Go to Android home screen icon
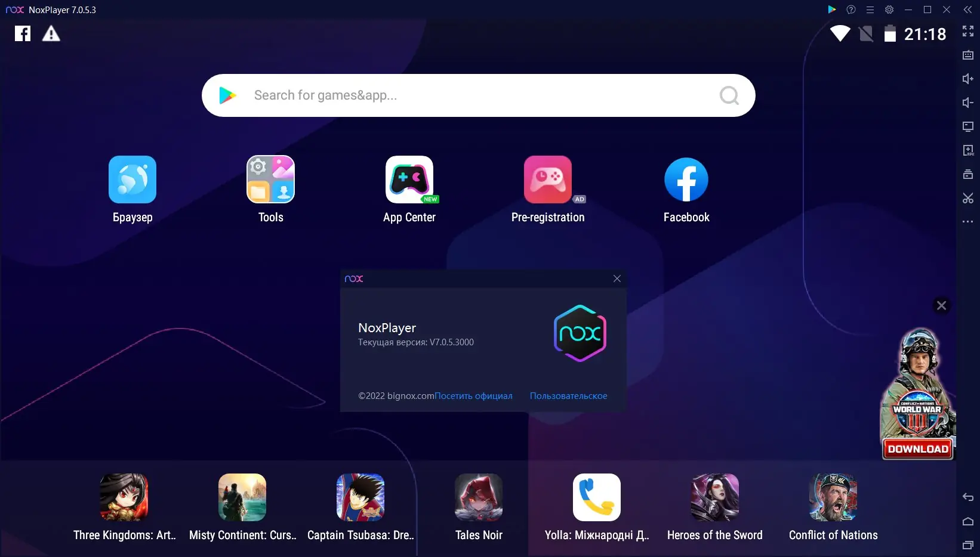This screenshot has height=557, width=980. pyautogui.click(x=968, y=521)
